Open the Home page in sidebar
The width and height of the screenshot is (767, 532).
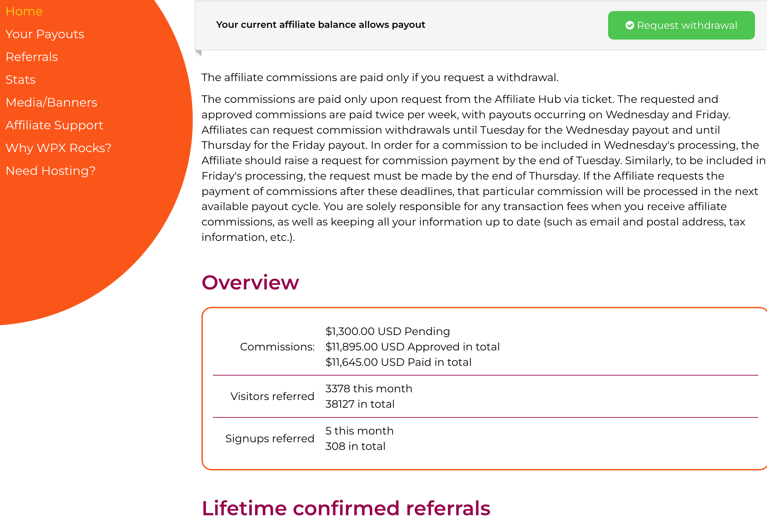pos(24,11)
